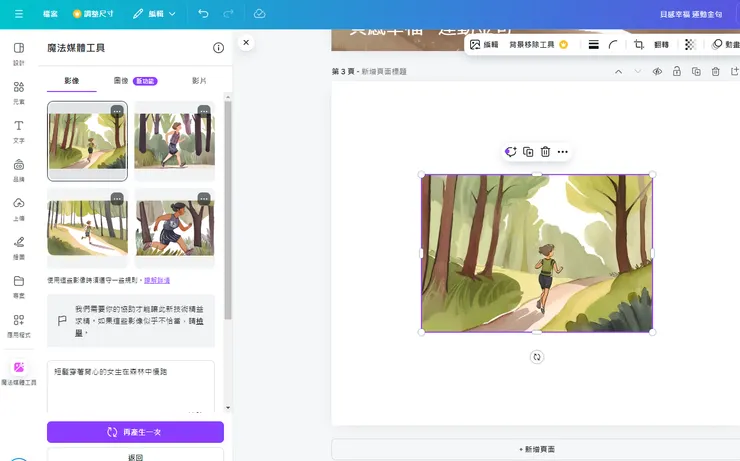The image size is (740, 461).
Task: Switch to the 圖像 tab
Action: pyautogui.click(x=135, y=81)
